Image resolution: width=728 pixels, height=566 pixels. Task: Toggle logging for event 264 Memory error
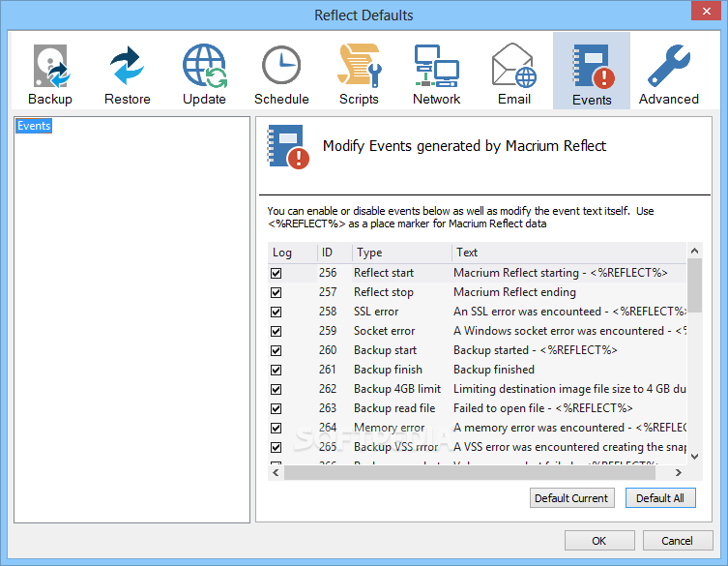click(x=277, y=428)
